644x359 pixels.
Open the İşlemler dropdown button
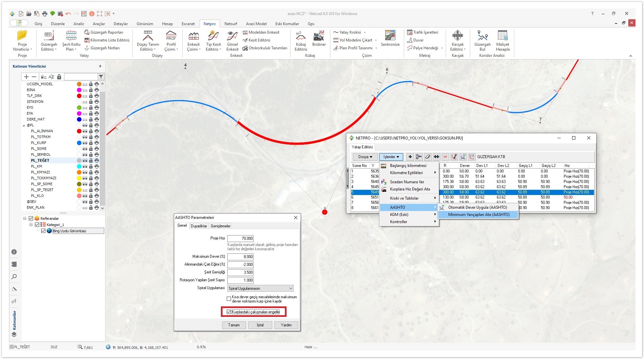pos(391,157)
